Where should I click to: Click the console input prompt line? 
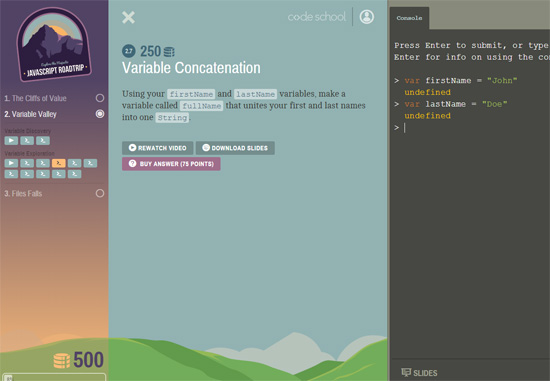[x=470, y=128]
